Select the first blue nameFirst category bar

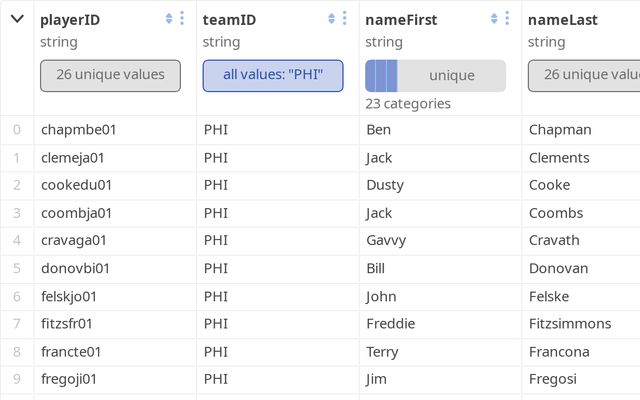pos(370,76)
